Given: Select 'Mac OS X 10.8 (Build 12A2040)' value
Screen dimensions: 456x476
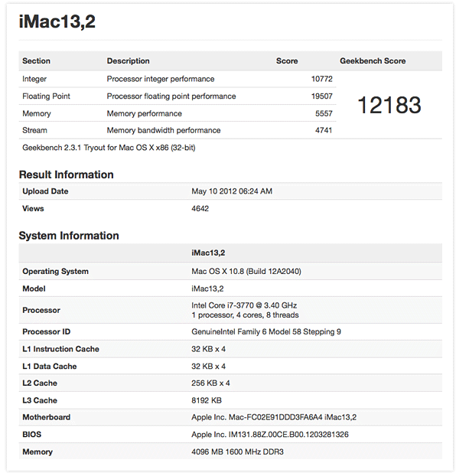Looking at the screenshot, I should click(246, 272).
